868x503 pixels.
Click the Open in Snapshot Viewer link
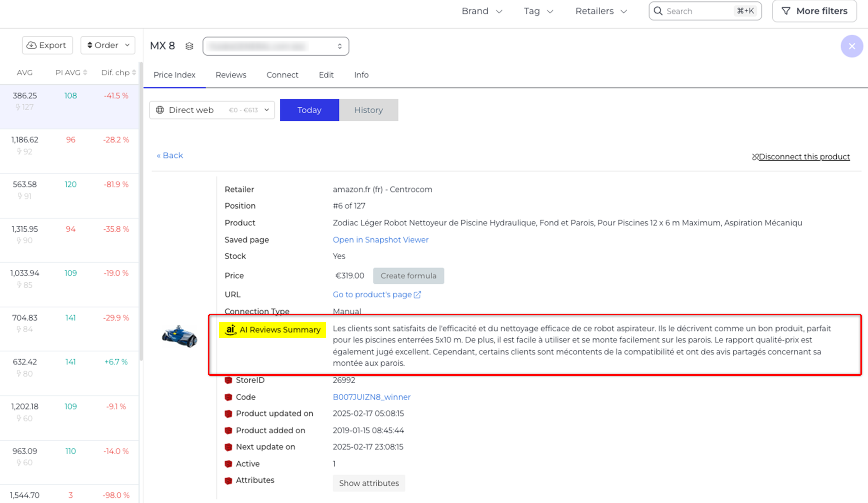[x=380, y=240]
